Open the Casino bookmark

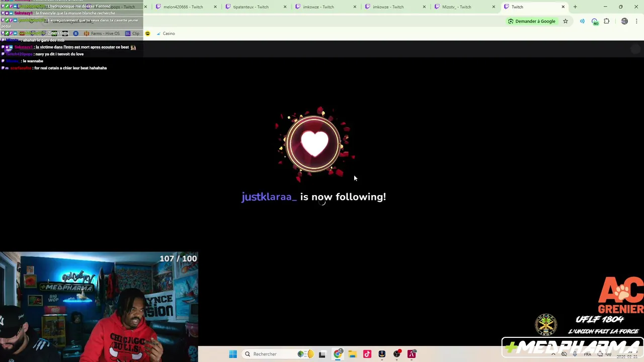pos(166,34)
